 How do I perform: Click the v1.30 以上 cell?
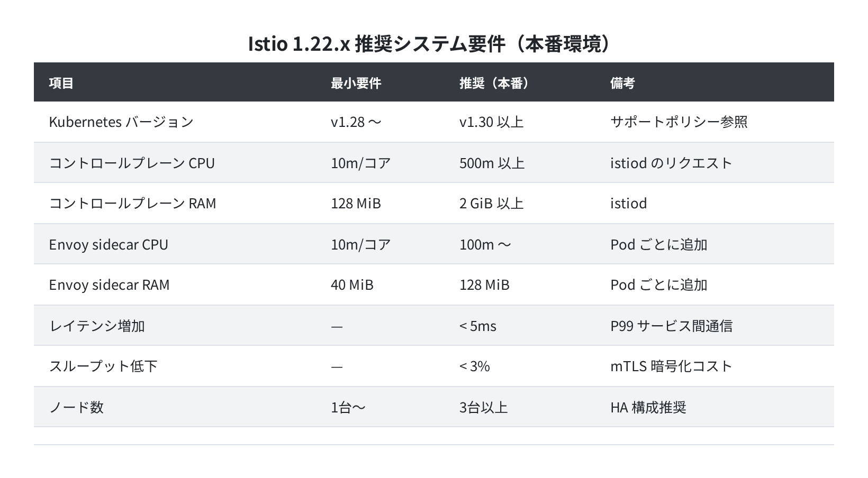point(492,122)
